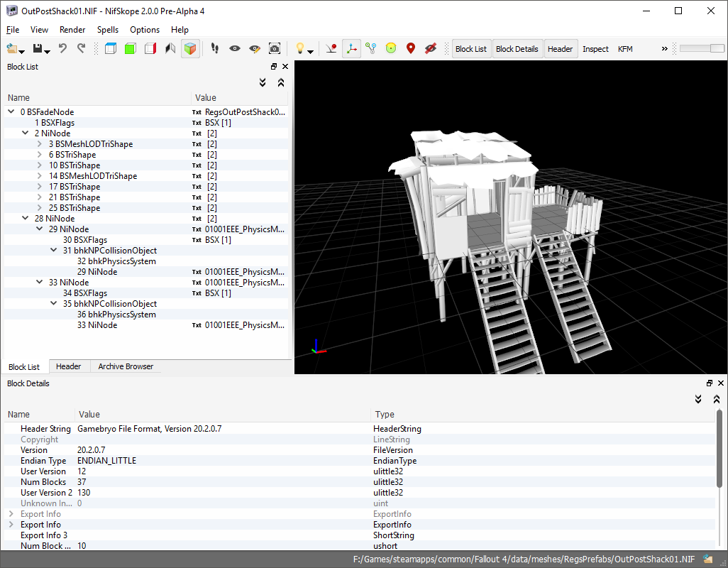Viewport: 728px width, 568px height.
Task: Click the KFM toolbar button
Action: pos(625,49)
